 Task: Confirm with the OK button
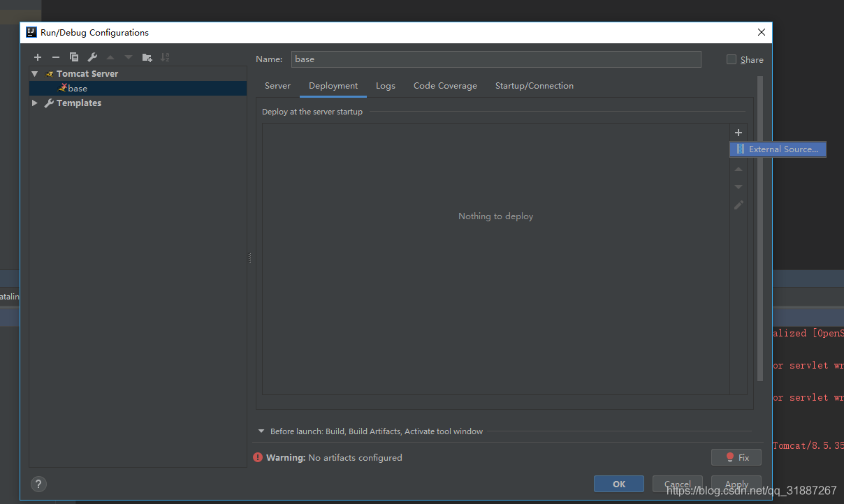click(x=619, y=484)
